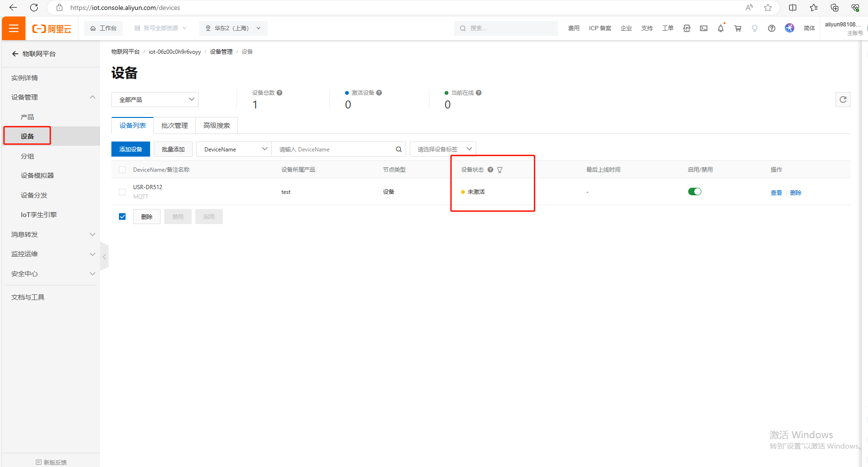Viewport: 868px width, 467px height.
Task: Open the 全部产品 product dropdown
Action: pos(155,100)
